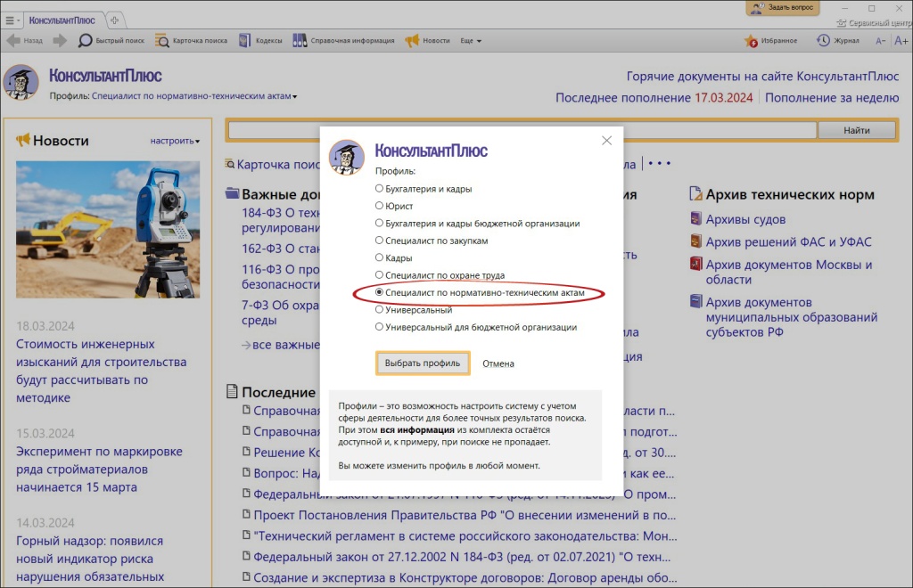Close the profile dialog with X
913x588 pixels.
pos(606,141)
